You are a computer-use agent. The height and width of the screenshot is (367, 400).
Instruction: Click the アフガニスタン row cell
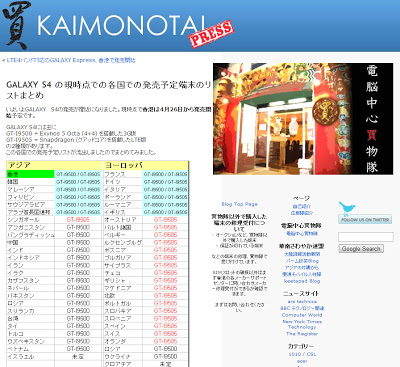click(x=30, y=227)
